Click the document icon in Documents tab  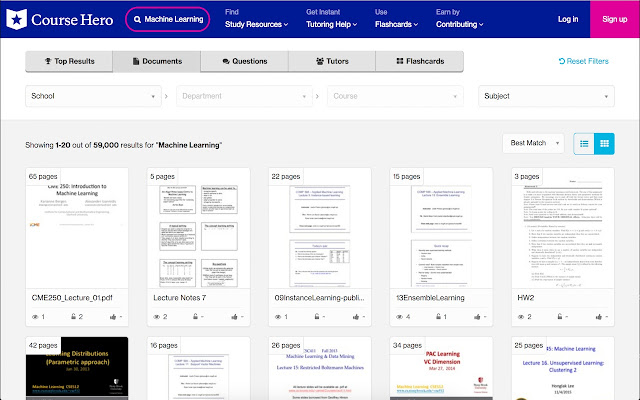click(x=136, y=61)
